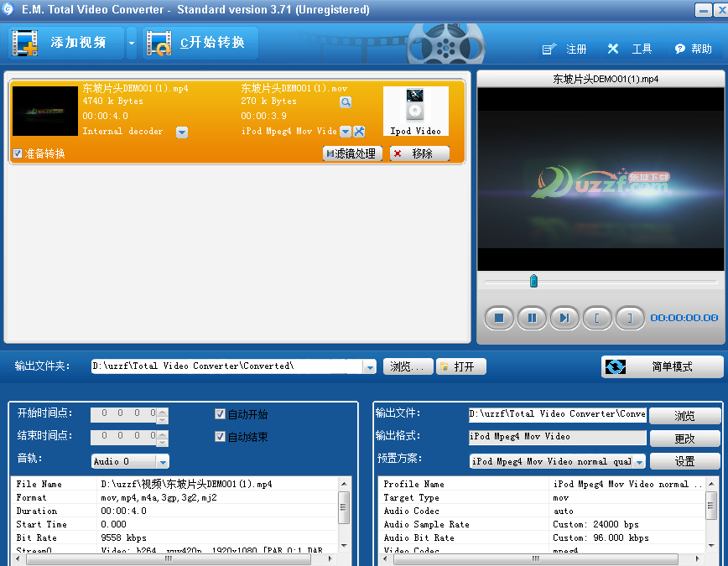Screen dimensions: 728x566
Task: Expand the output folder path dropdown
Action: click(x=370, y=366)
